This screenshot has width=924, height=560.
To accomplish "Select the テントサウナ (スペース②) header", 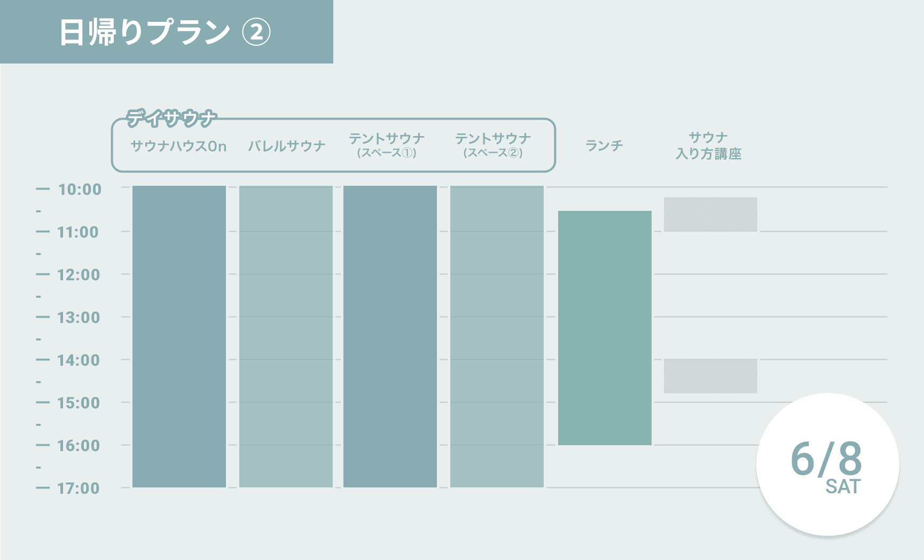I will [x=493, y=145].
